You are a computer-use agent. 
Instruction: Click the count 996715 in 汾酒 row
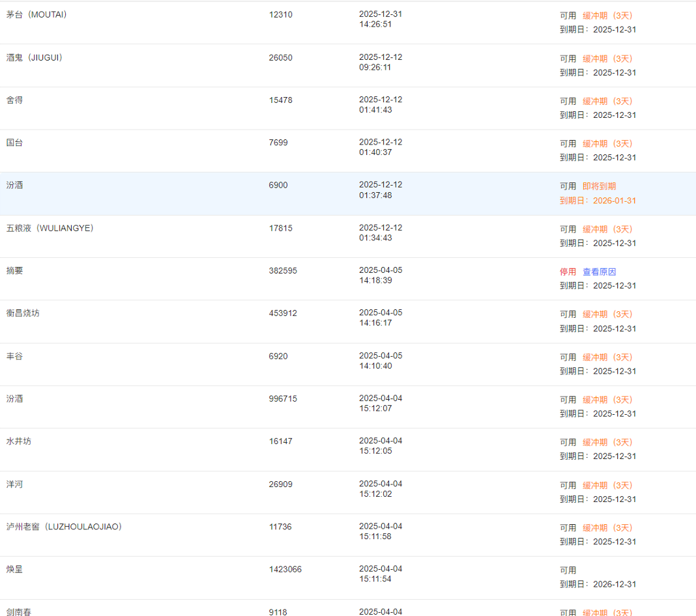pyautogui.click(x=283, y=399)
